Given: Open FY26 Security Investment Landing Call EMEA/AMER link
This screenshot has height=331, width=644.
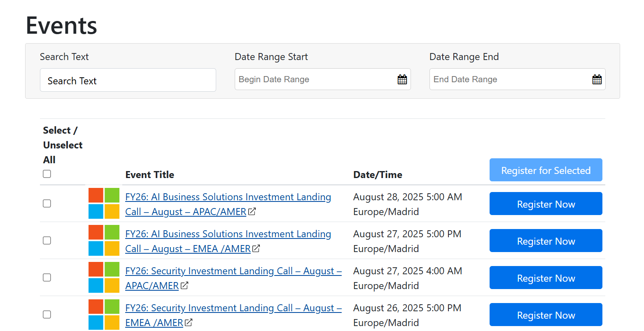Looking at the screenshot, I should coord(233,308).
